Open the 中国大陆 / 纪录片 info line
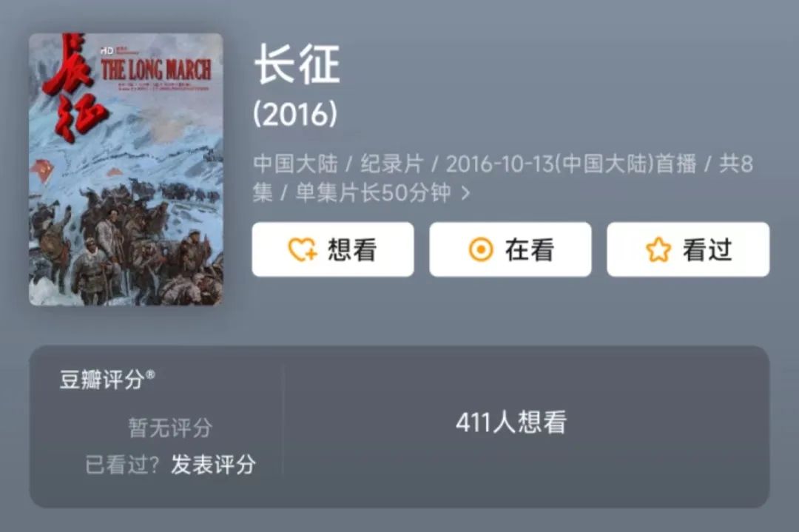799x532 pixels. pos(503,178)
